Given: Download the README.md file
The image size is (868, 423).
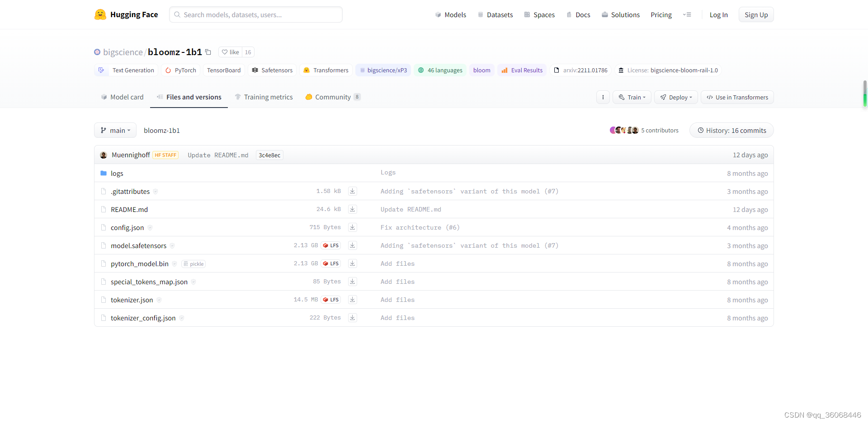Looking at the screenshot, I should [x=353, y=209].
